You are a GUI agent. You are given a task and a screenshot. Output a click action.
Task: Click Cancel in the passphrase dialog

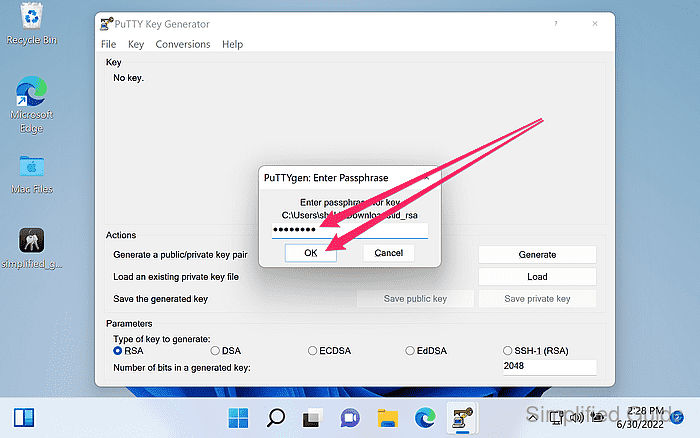388,253
